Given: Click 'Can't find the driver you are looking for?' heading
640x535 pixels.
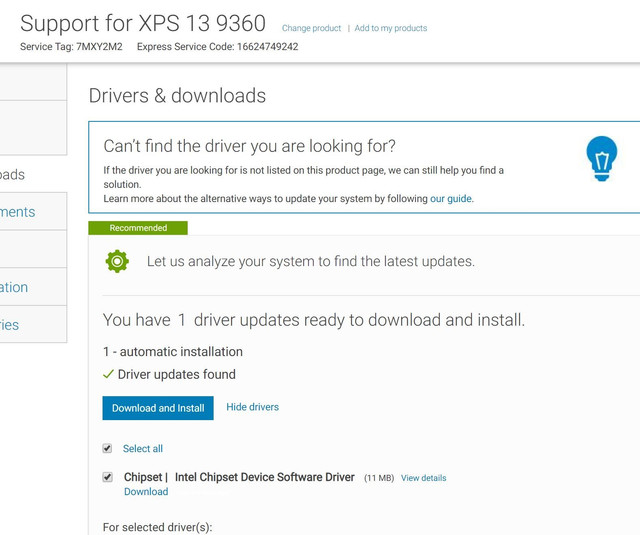Looking at the screenshot, I should 249,146.
